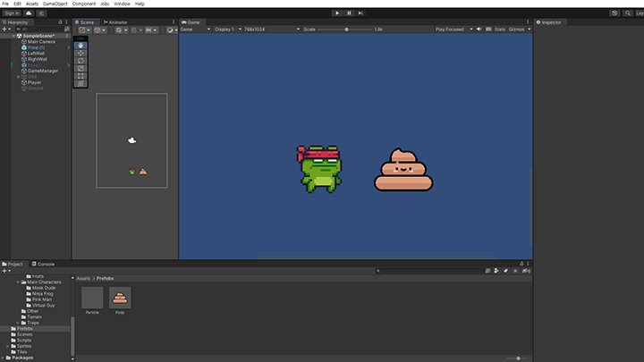Toggle Gizmos in Game view
The height and width of the screenshot is (362, 644).
pyautogui.click(x=516, y=29)
